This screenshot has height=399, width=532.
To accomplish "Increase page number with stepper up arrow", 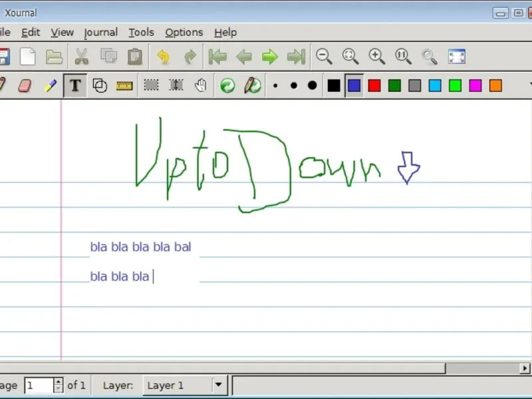I will (59, 381).
